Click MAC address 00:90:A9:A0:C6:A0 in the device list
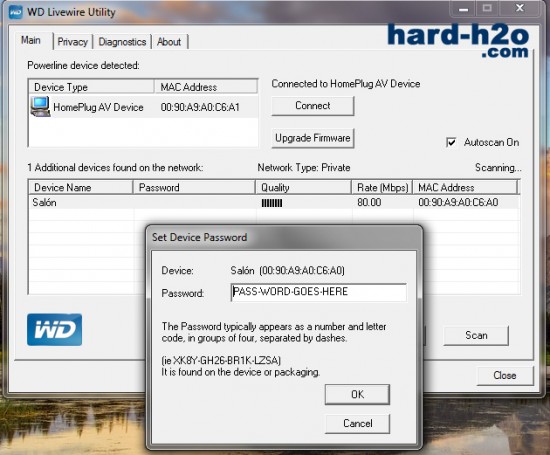The width and height of the screenshot is (550, 455). click(x=458, y=202)
